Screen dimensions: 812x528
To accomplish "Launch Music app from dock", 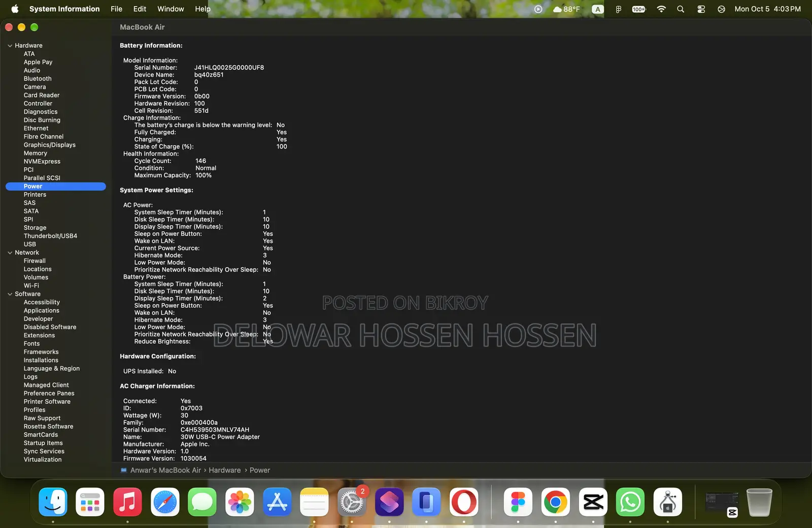I will pyautogui.click(x=127, y=502).
